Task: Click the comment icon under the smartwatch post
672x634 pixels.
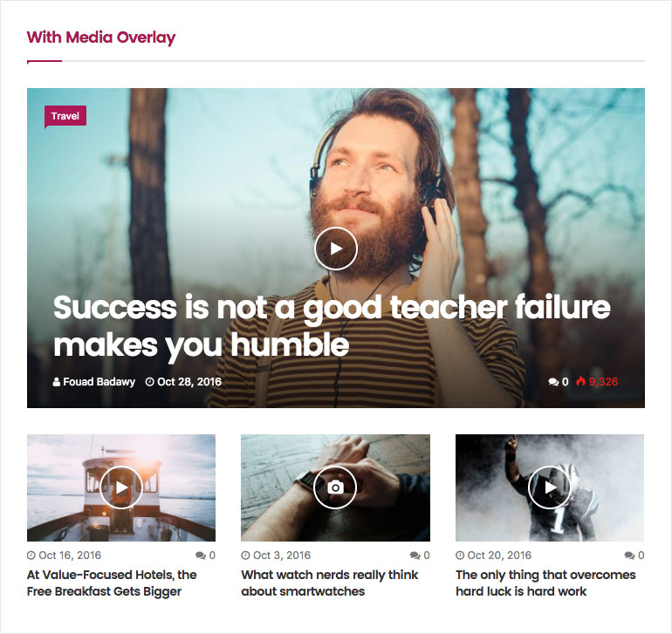Action: 415,556
